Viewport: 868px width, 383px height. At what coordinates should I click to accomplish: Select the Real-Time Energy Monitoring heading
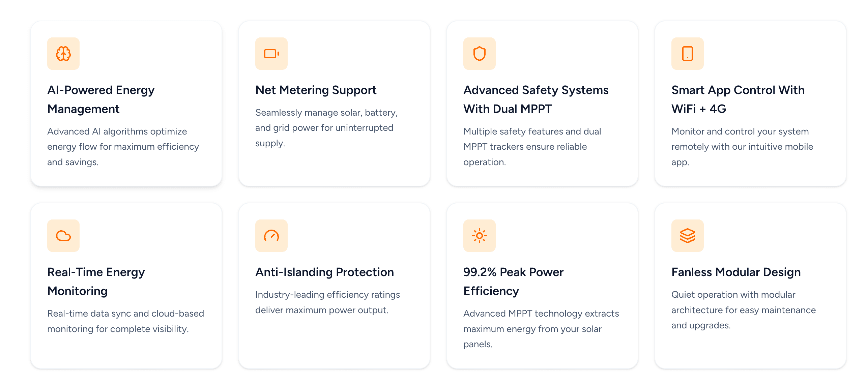[96, 282]
